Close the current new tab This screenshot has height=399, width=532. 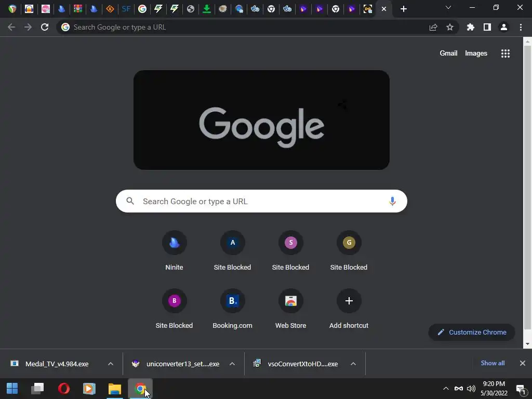coord(384,9)
